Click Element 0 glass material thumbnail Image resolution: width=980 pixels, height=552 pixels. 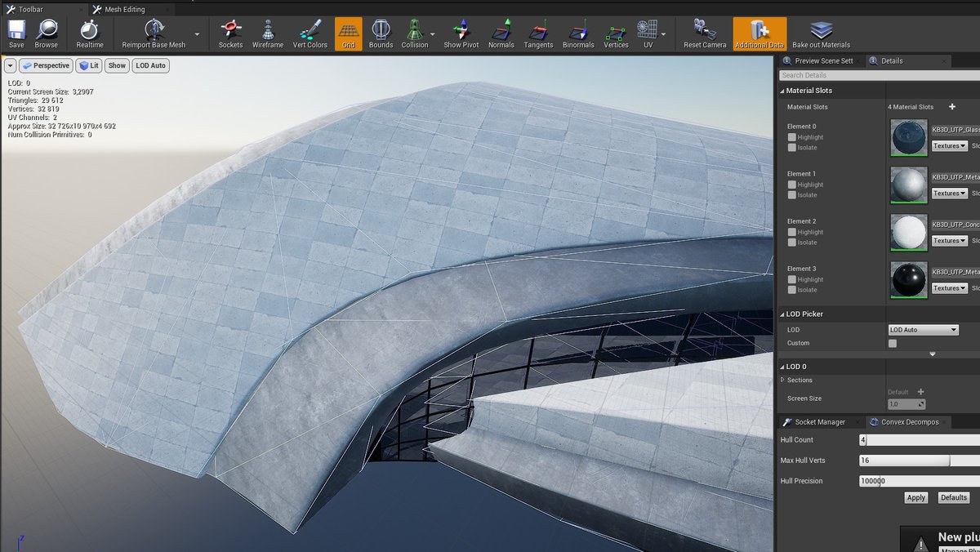(909, 137)
